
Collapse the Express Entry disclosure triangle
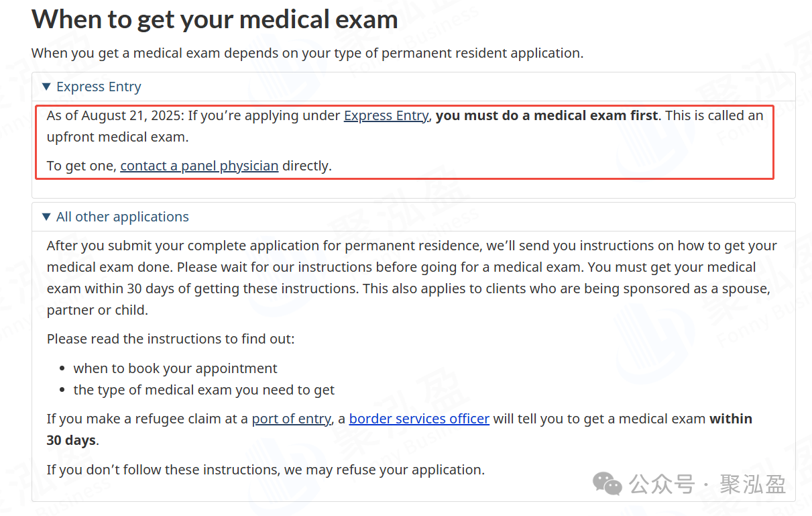(x=46, y=87)
